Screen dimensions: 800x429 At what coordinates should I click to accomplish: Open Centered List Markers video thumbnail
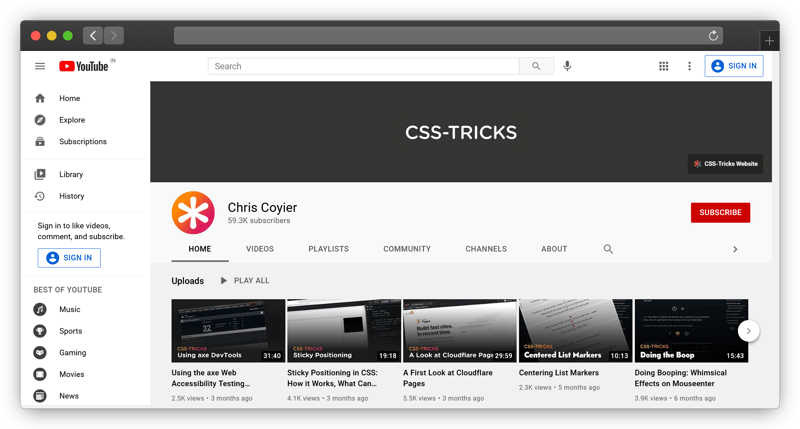(x=576, y=331)
